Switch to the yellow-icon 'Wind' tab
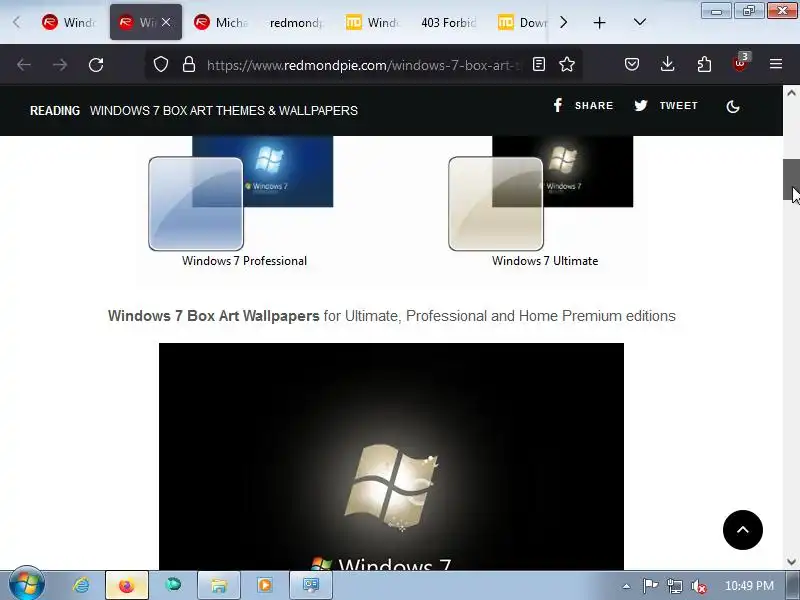 372,22
